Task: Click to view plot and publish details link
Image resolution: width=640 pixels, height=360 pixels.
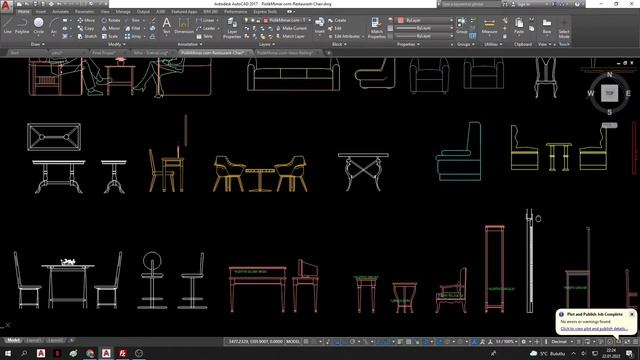Action: [x=594, y=329]
